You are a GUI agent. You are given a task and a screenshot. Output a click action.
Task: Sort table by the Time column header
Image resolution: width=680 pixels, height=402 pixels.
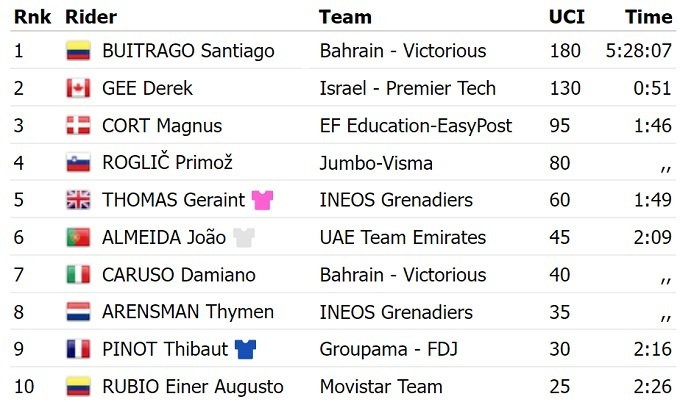[648, 17]
